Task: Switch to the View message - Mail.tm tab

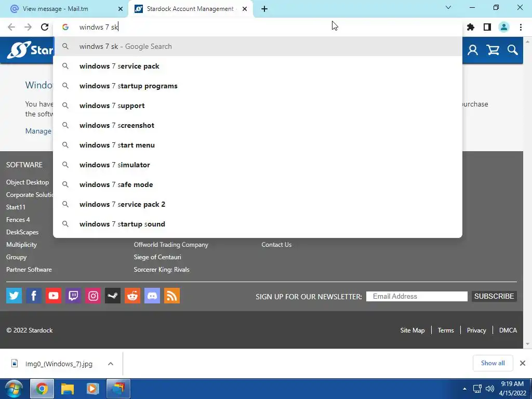Action: coord(66,9)
